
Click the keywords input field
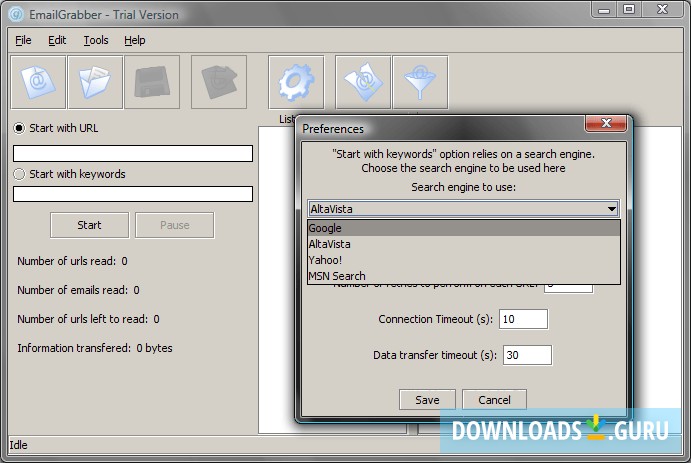pyautogui.click(x=133, y=194)
